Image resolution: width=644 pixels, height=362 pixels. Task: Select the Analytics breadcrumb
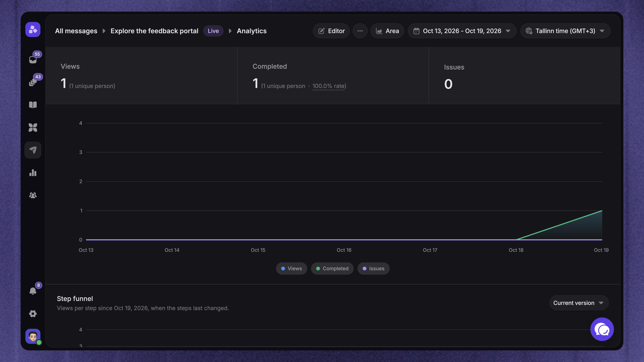point(252,31)
